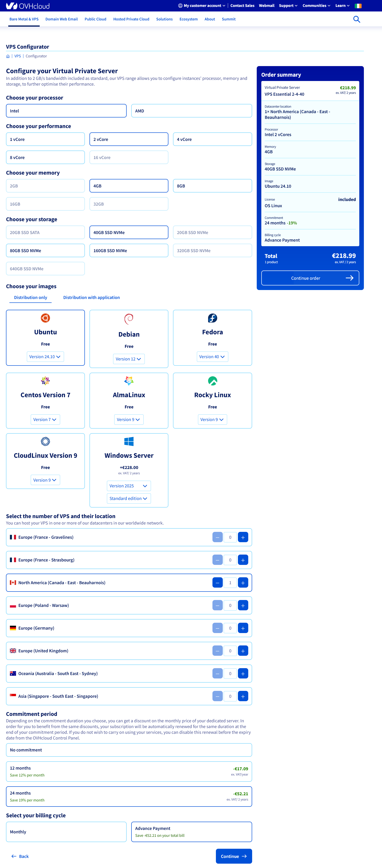
Task: Click the Ubuntu logo icon
Action: 45,318
